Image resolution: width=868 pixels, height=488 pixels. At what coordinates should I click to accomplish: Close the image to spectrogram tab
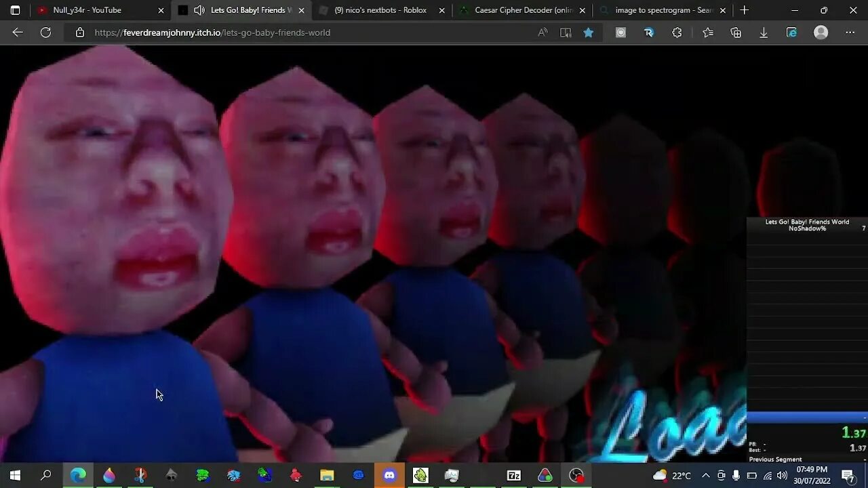tap(722, 10)
